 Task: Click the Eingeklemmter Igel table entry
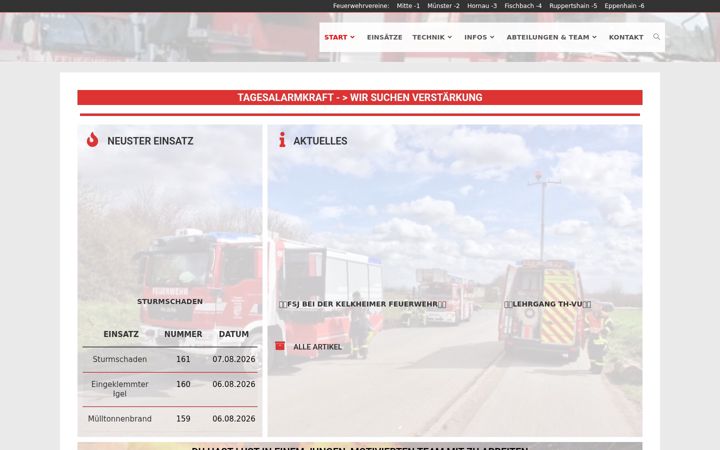tap(119, 388)
